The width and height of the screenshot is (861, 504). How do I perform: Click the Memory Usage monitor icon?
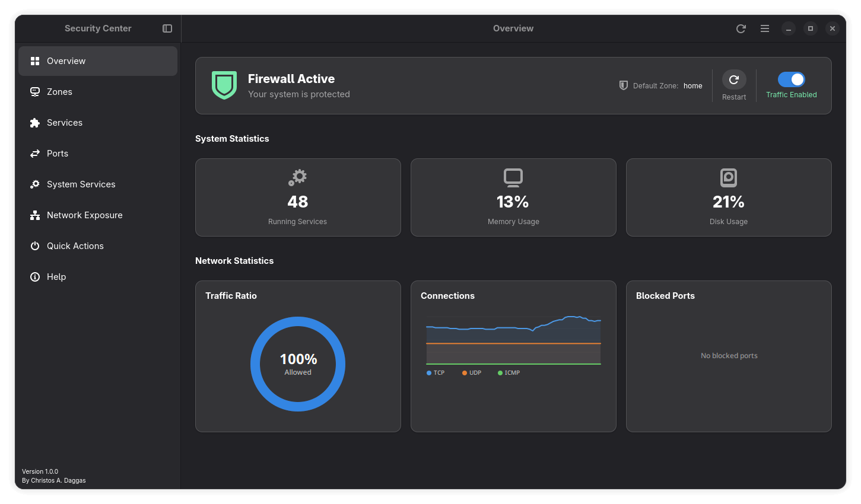(513, 177)
